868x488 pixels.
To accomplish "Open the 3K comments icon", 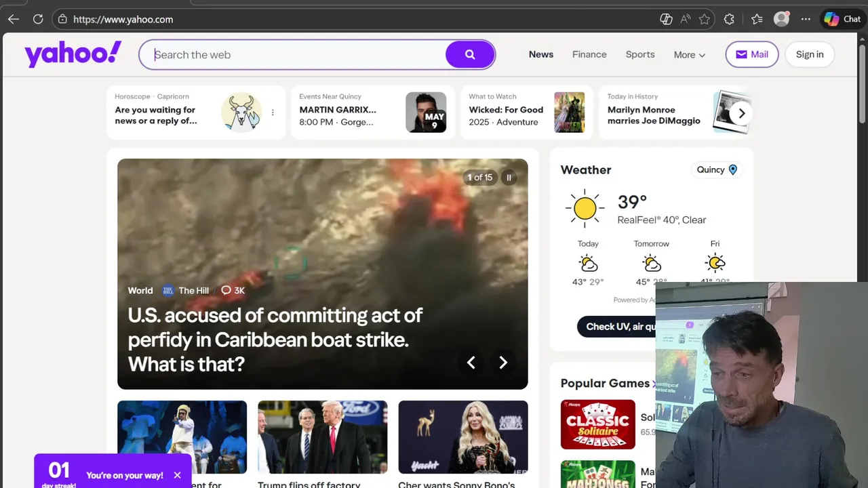I will click(233, 290).
